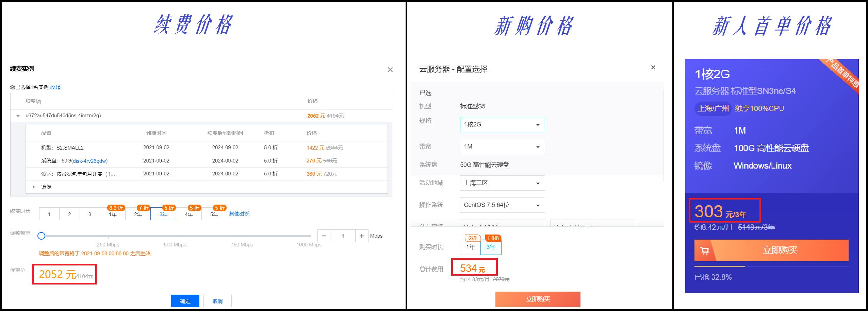Close the 续费实例 renewal dialog
This screenshot has width=868, height=311.
click(390, 70)
